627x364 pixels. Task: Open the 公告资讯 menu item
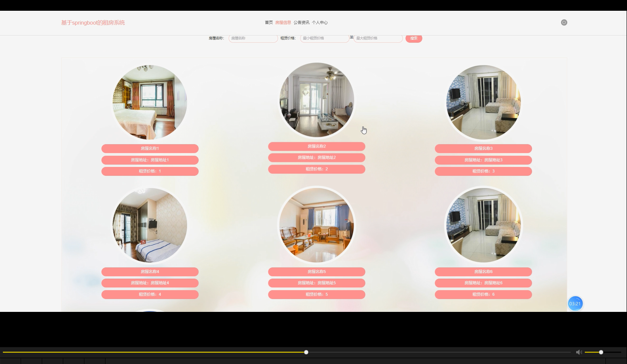(x=302, y=23)
